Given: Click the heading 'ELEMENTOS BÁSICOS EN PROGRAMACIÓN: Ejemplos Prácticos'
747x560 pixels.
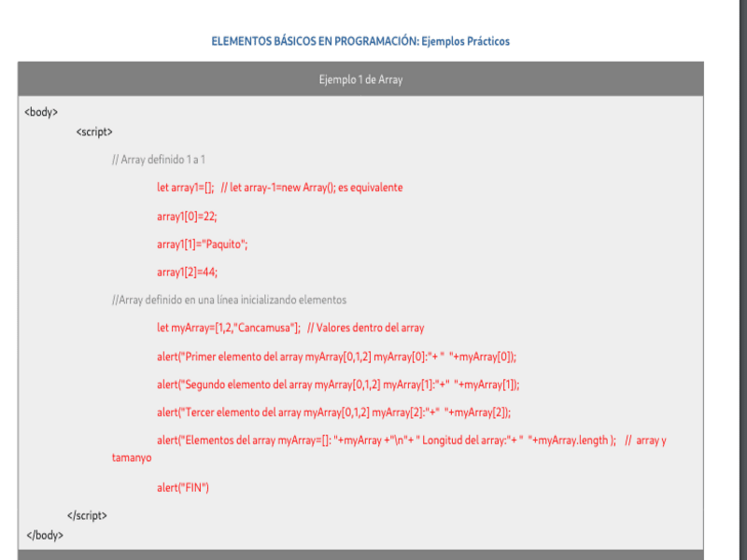Looking at the screenshot, I should click(x=360, y=41).
